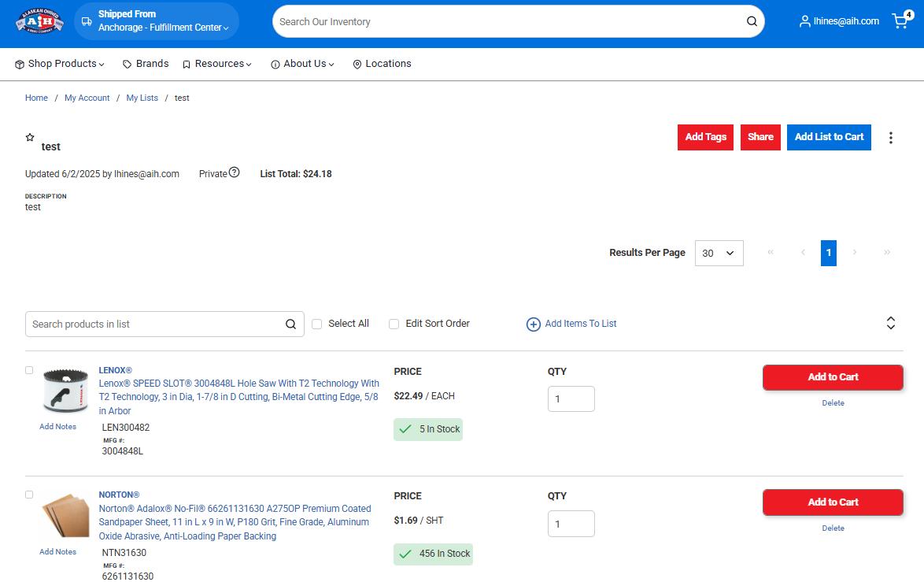Open the user account icon
Image resolution: width=924 pixels, height=582 pixels.
tap(804, 21)
